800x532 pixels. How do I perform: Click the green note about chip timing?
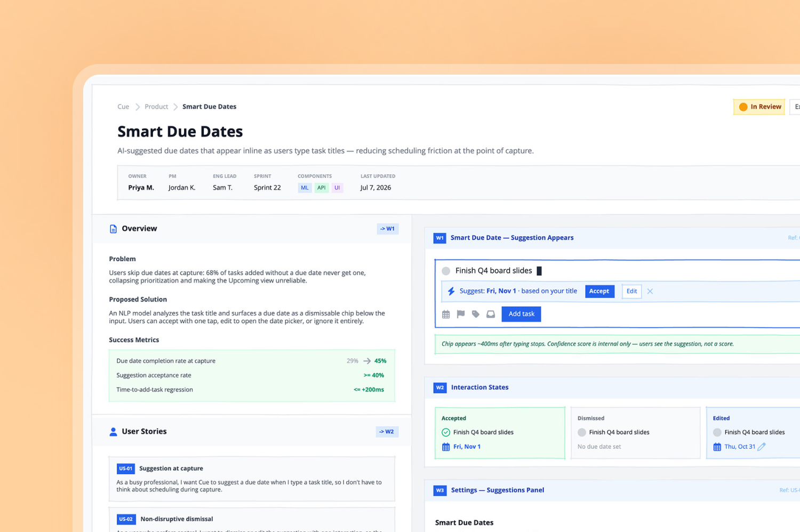618,344
